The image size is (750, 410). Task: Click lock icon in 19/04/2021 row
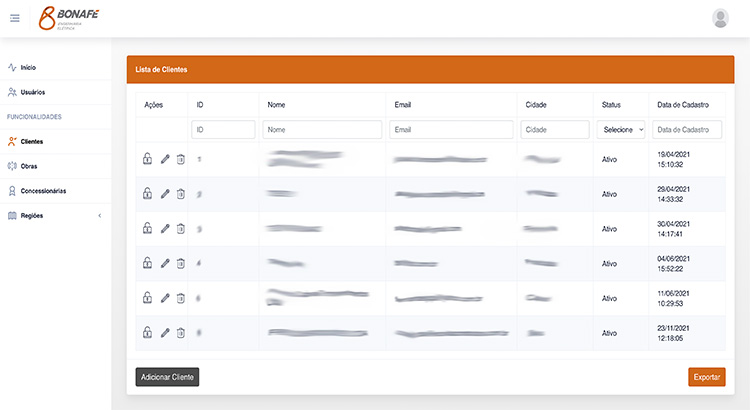tap(147, 159)
